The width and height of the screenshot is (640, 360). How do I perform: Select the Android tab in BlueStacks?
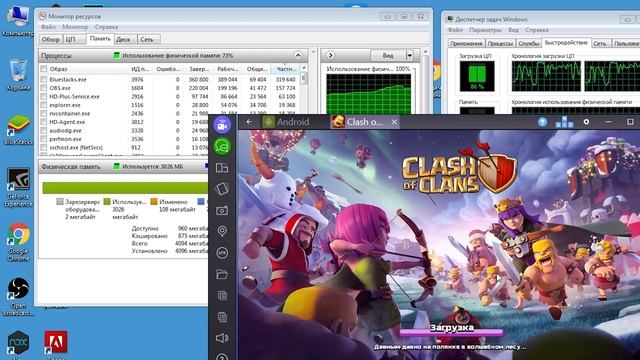(286, 122)
